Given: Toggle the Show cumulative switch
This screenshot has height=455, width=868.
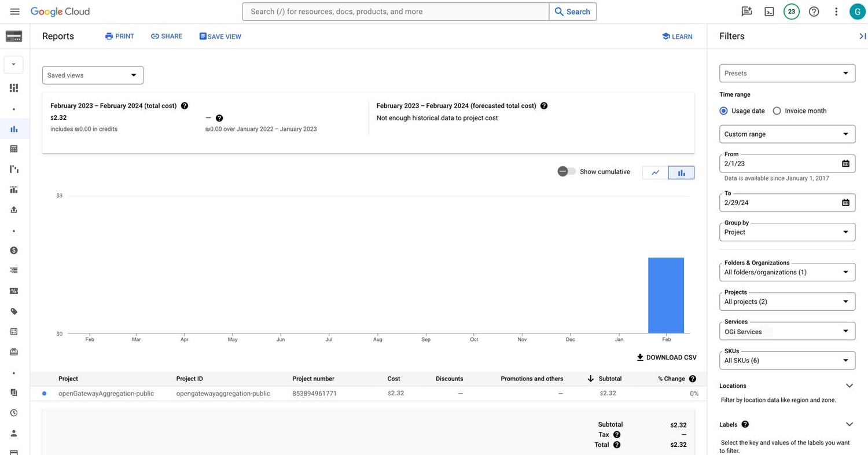Looking at the screenshot, I should click(x=567, y=171).
